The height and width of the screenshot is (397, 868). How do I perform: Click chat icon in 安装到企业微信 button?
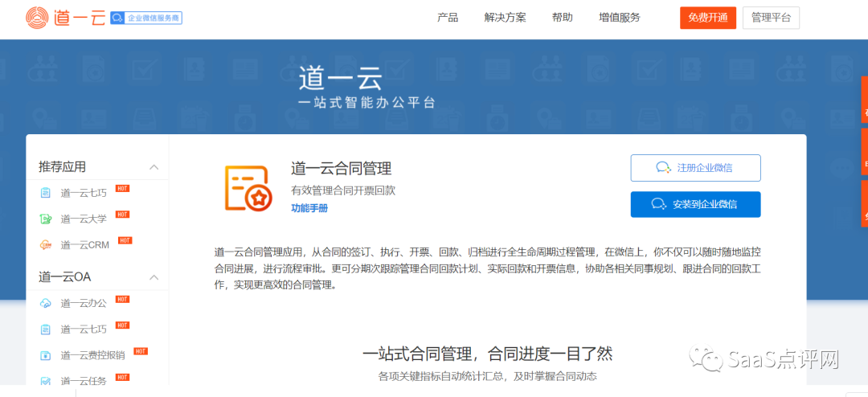[659, 204]
